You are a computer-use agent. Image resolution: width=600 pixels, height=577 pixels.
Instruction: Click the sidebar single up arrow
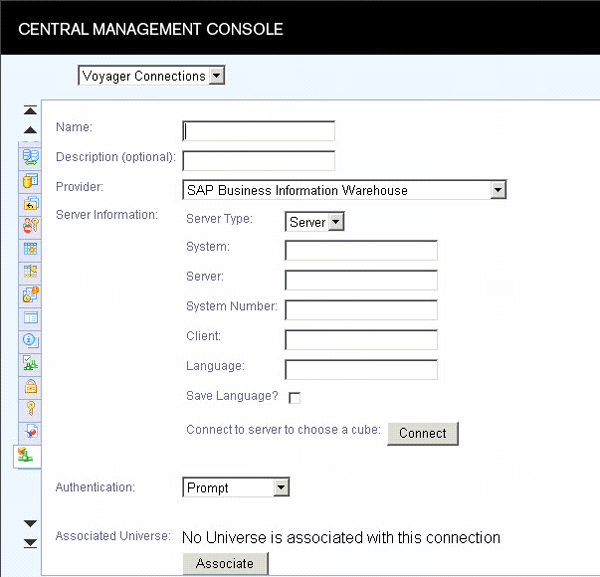(x=30, y=130)
